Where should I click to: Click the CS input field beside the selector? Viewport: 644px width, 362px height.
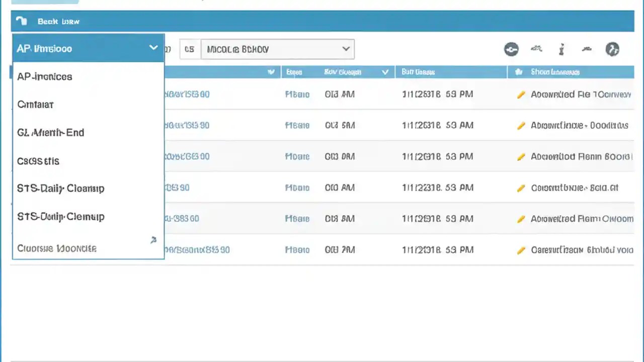click(x=190, y=49)
